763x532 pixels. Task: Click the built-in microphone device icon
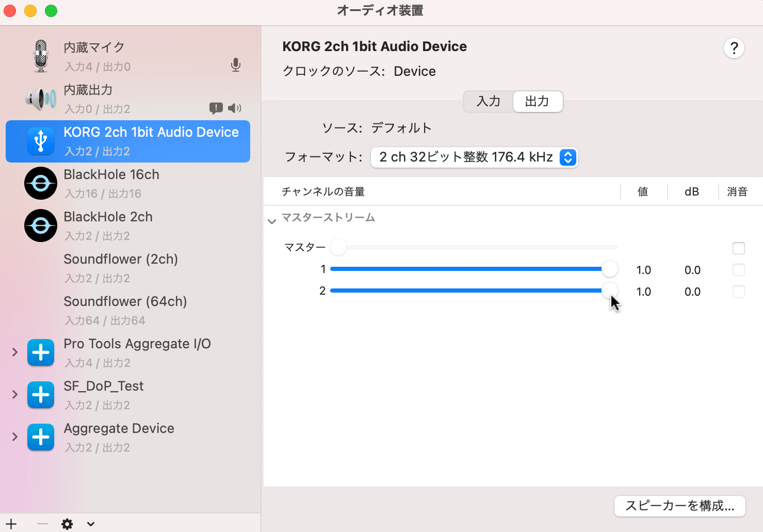coord(41,56)
